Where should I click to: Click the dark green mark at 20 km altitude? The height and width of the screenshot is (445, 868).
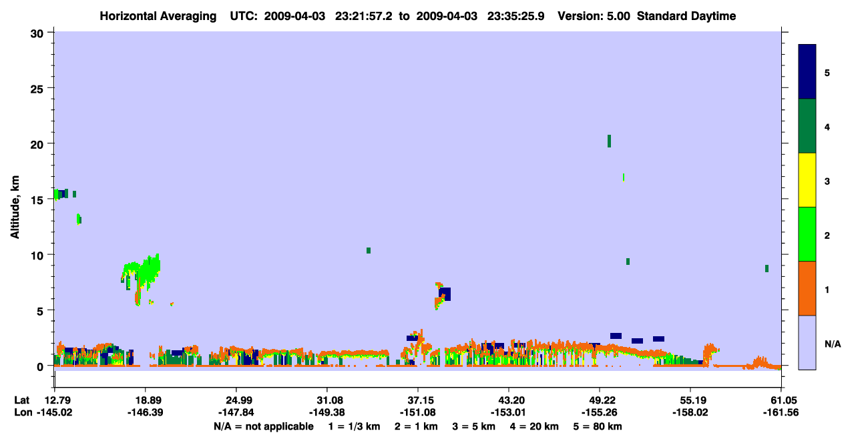coord(609,141)
